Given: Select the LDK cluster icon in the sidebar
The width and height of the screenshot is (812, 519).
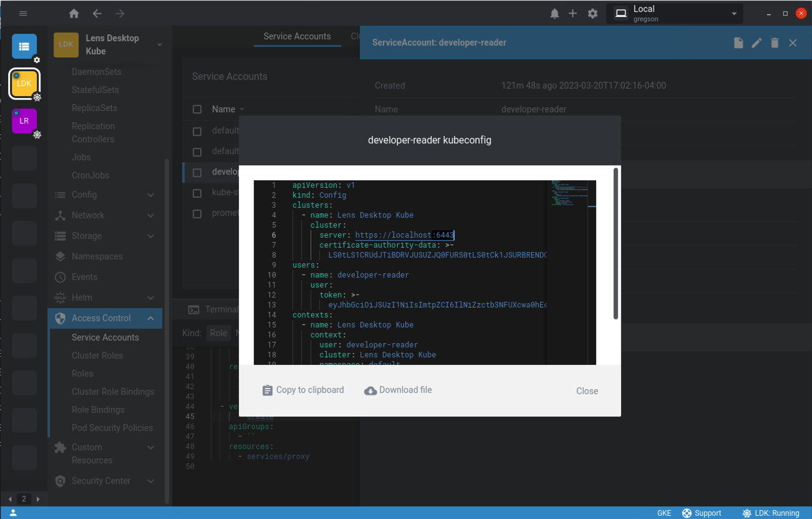Looking at the screenshot, I should tap(24, 83).
